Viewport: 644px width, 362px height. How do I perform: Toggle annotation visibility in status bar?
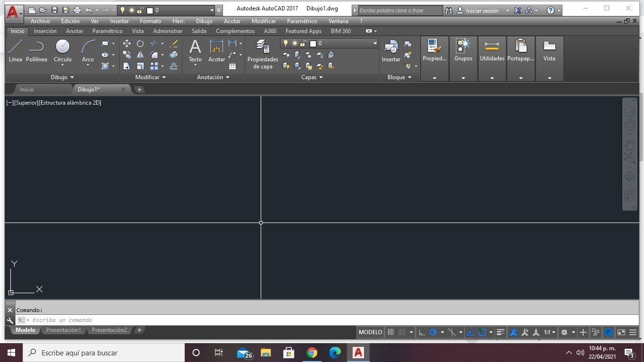click(x=514, y=332)
